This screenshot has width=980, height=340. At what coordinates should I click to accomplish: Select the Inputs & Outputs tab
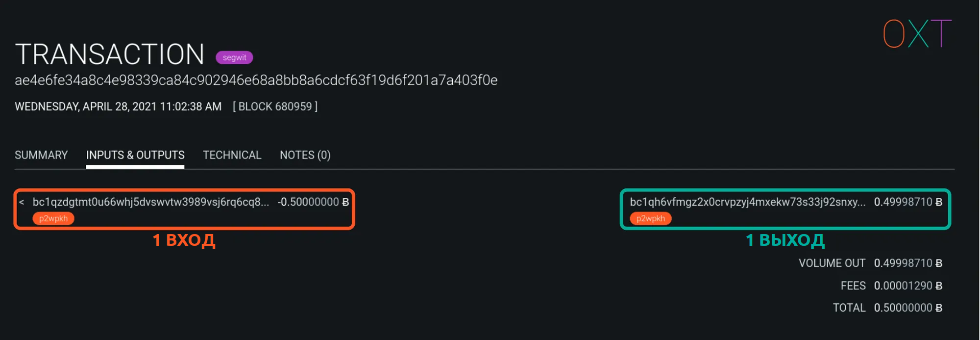(135, 155)
